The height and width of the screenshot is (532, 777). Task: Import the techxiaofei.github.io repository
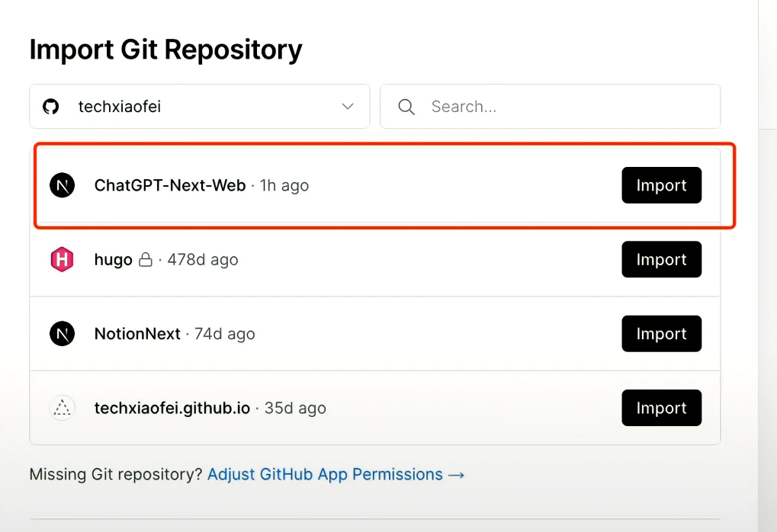point(662,408)
